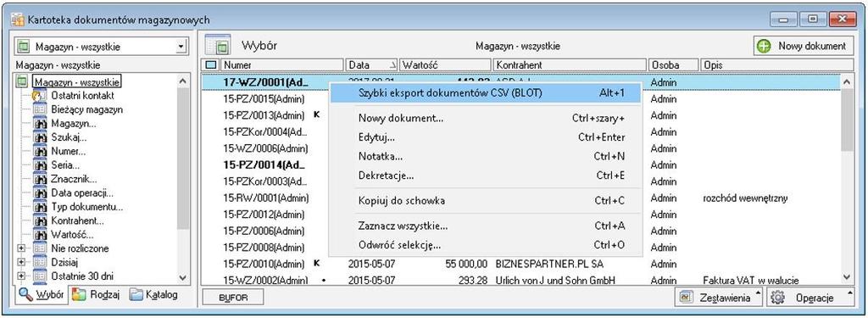Click the Wartość column header

click(x=446, y=64)
